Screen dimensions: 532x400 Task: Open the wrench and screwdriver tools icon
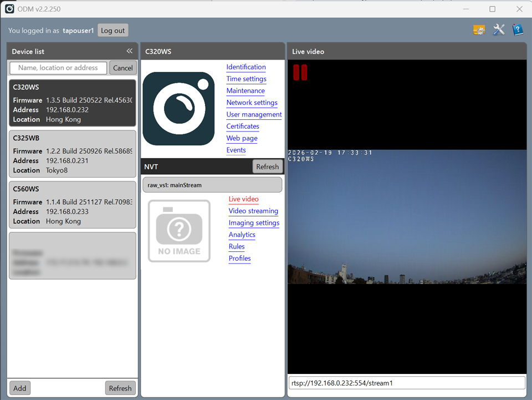(499, 30)
